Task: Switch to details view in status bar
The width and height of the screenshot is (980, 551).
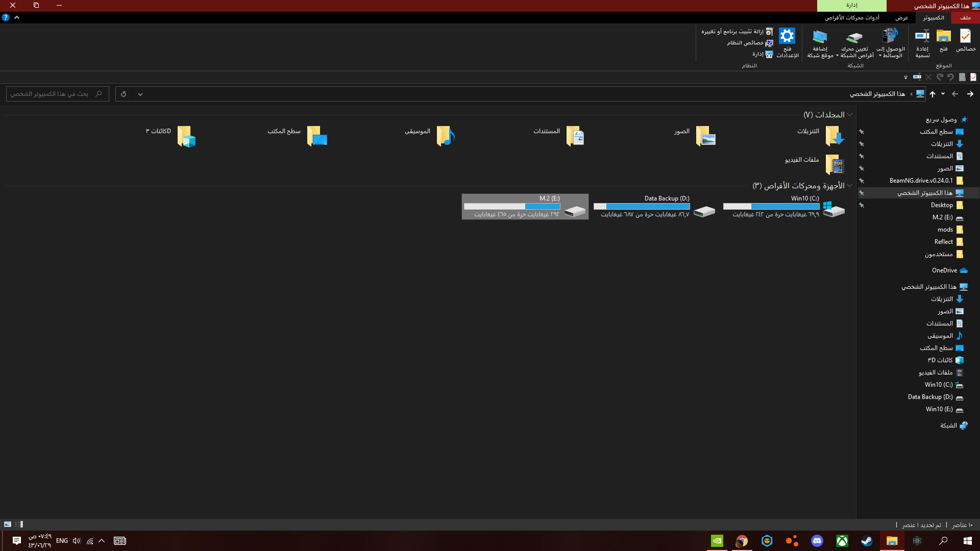Action: pyautogui.click(x=19, y=524)
